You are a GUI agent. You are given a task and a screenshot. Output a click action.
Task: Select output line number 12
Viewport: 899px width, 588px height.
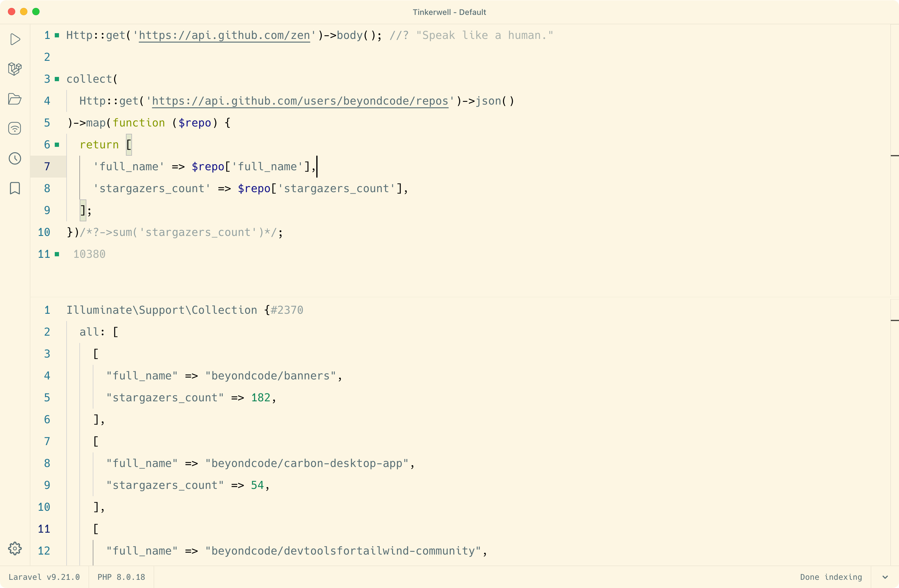point(44,551)
